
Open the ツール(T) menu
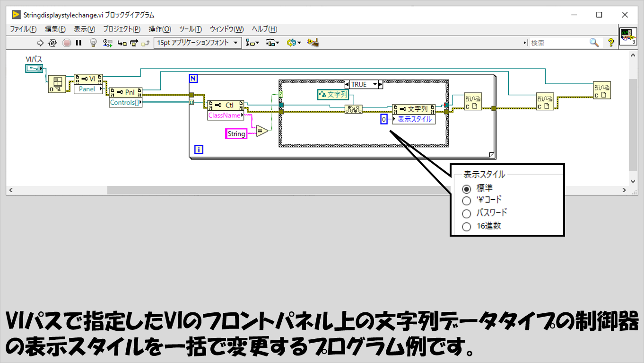tap(191, 29)
